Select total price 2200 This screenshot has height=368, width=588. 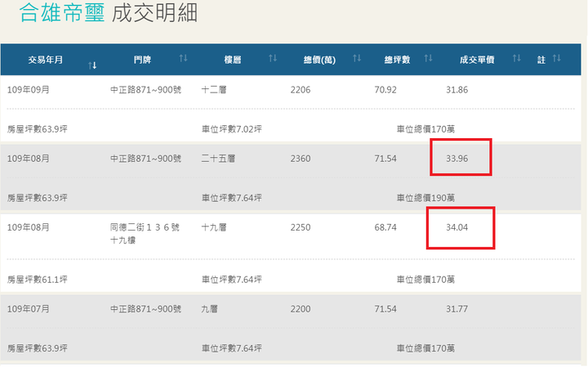click(x=301, y=309)
